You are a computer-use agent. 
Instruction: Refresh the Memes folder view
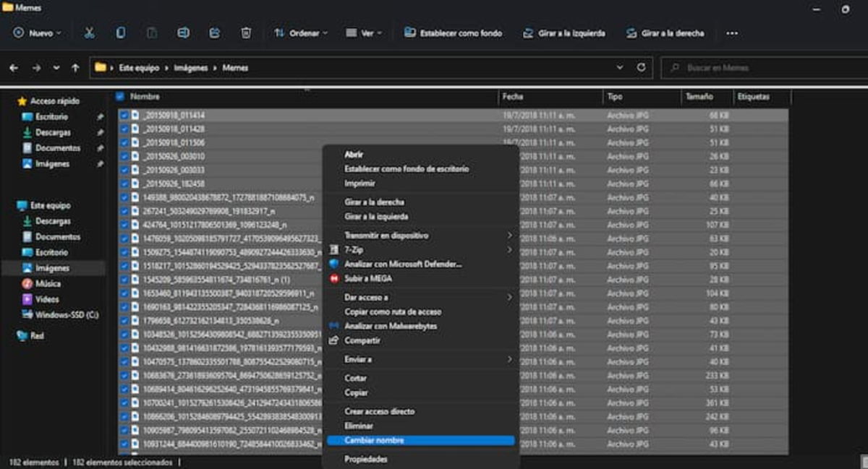pyautogui.click(x=641, y=68)
